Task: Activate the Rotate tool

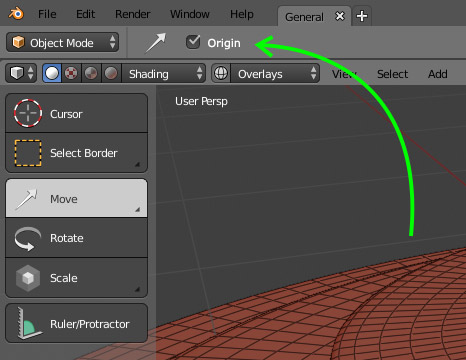Action: (x=76, y=238)
